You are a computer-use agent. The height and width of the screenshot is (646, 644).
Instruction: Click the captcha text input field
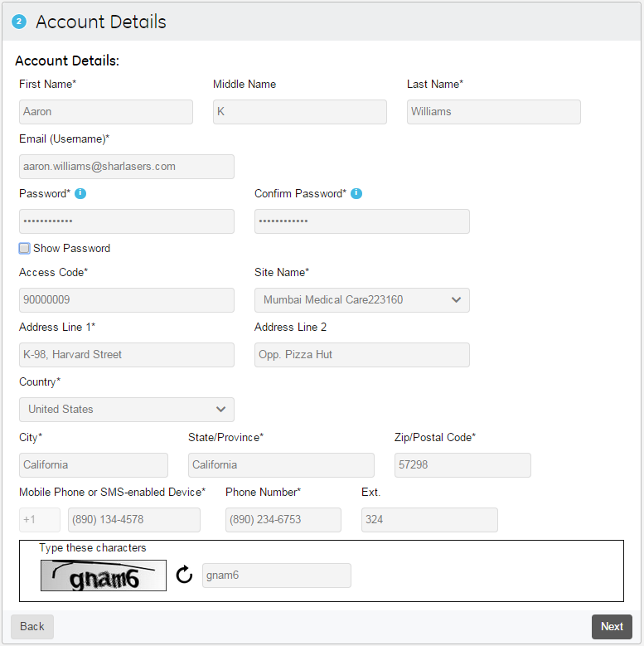coord(276,576)
